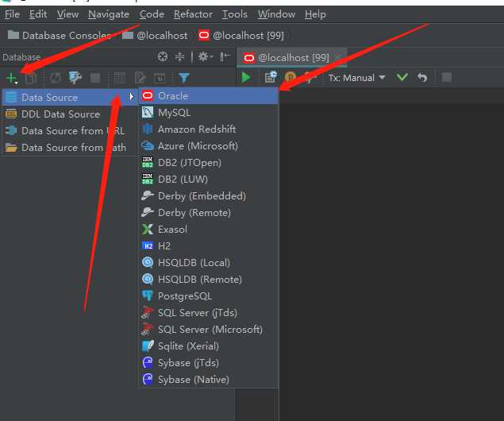Click the Duplicate data source icon
The width and height of the screenshot is (504, 421).
click(32, 78)
